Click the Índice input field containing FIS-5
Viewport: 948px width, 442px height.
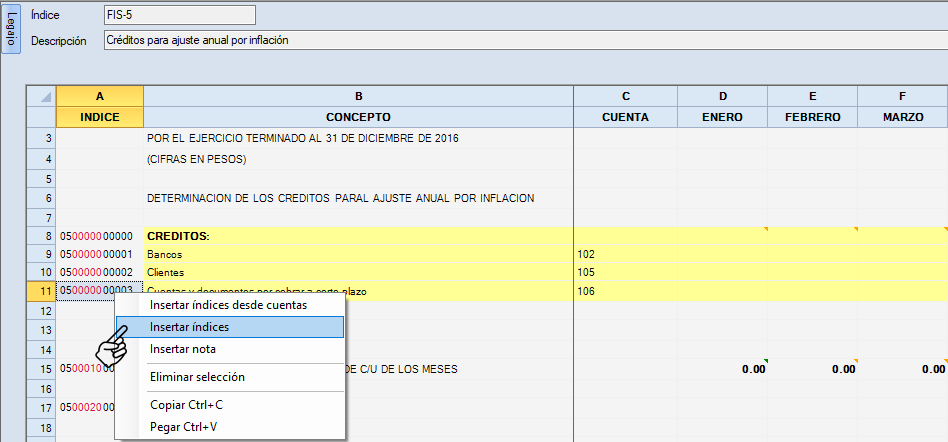(x=180, y=15)
